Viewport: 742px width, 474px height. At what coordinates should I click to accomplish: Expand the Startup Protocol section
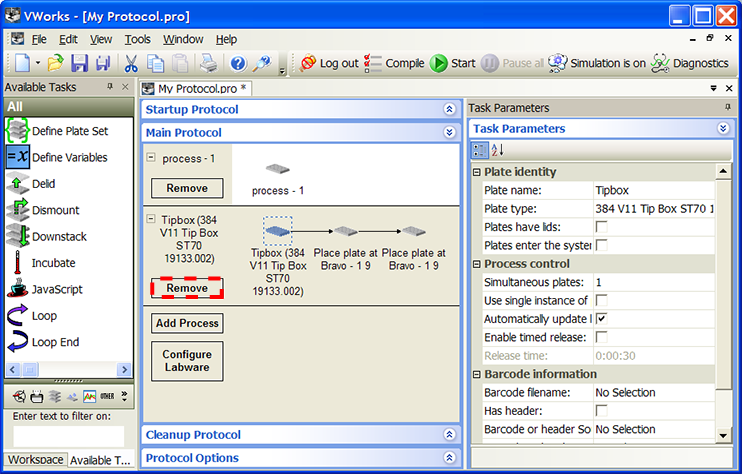coord(449,109)
